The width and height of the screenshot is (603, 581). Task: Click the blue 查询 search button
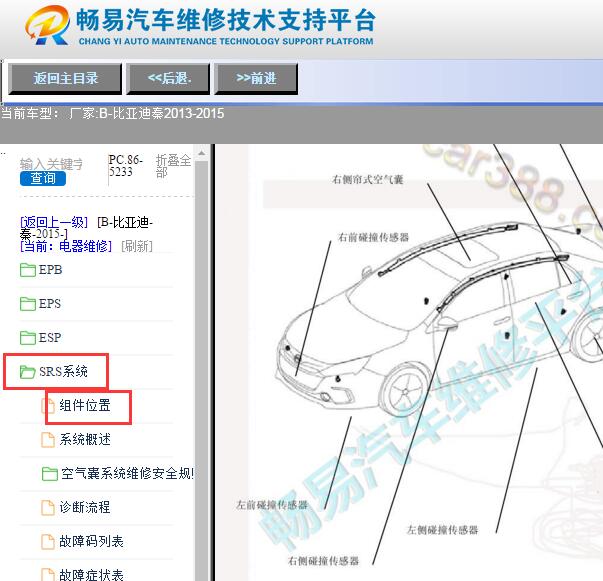43,178
